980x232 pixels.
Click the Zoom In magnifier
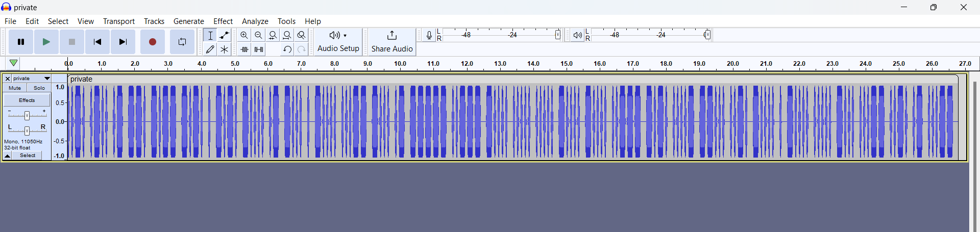point(244,35)
